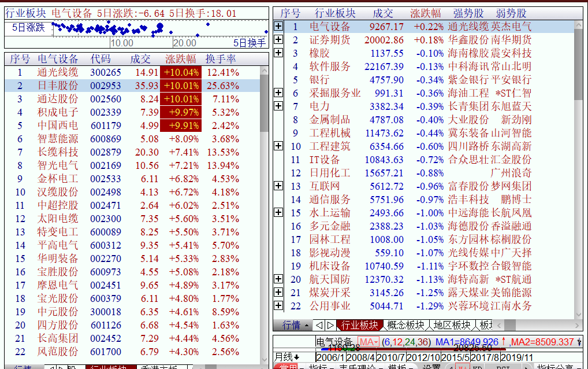Expand the 煤炭开采 sector row
Screen dimensions: 588x369
tap(278, 292)
